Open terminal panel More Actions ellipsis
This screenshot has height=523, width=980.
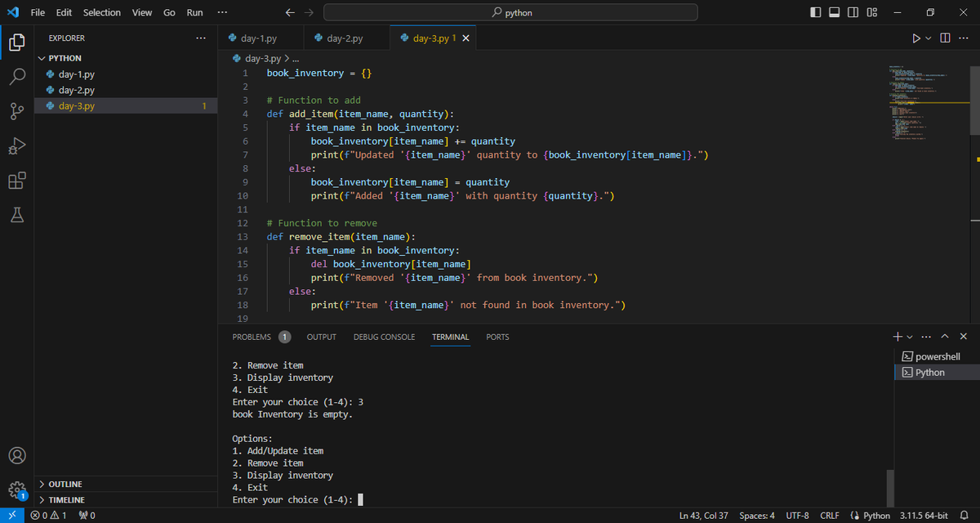[925, 337]
